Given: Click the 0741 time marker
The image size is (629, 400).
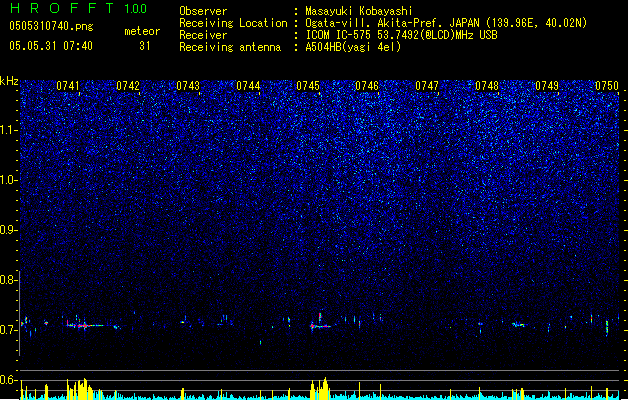Looking at the screenshot, I should point(68,86).
